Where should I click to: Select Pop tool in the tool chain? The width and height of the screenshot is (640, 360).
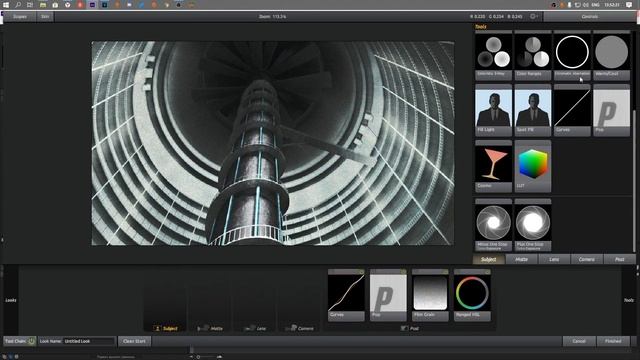pyautogui.click(x=388, y=296)
